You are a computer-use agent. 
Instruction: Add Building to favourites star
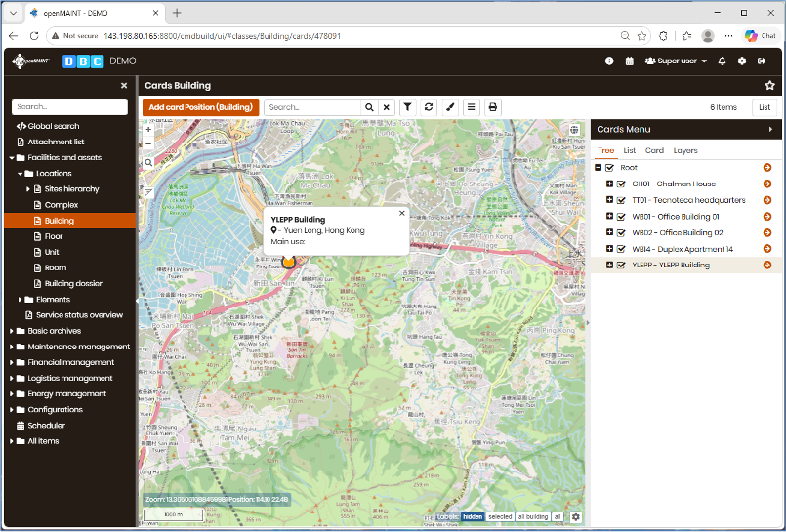pos(770,86)
